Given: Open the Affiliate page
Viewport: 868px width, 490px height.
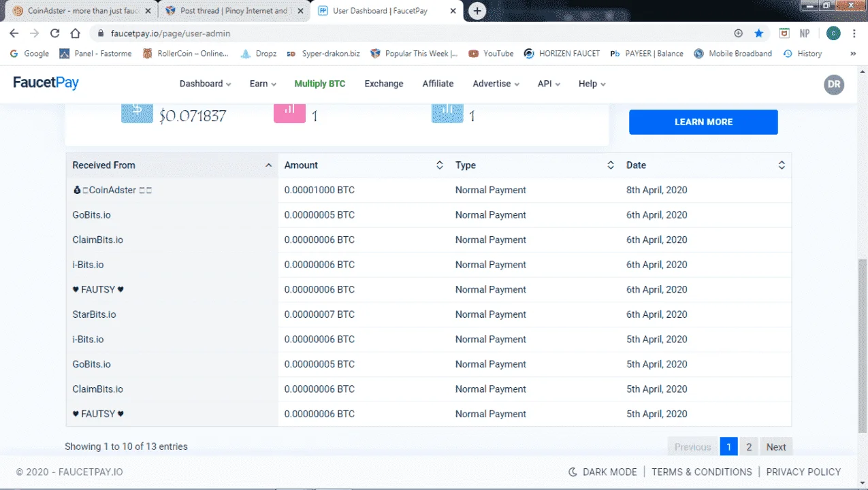Looking at the screenshot, I should coord(438,84).
